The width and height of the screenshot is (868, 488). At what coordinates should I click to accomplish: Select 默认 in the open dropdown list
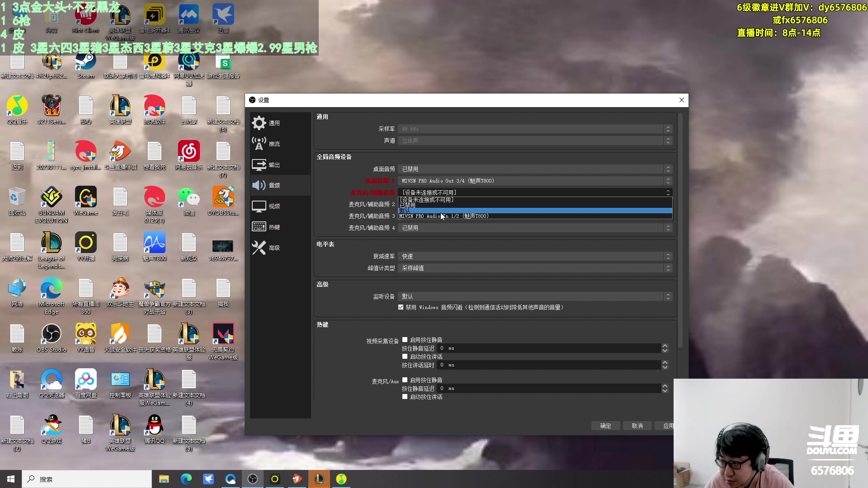pyautogui.click(x=535, y=211)
